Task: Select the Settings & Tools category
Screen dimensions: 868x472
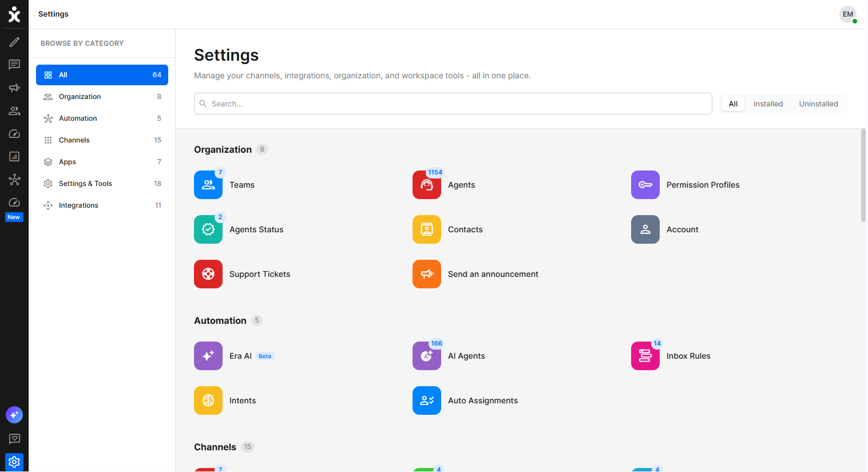Action: pos(102,184)
